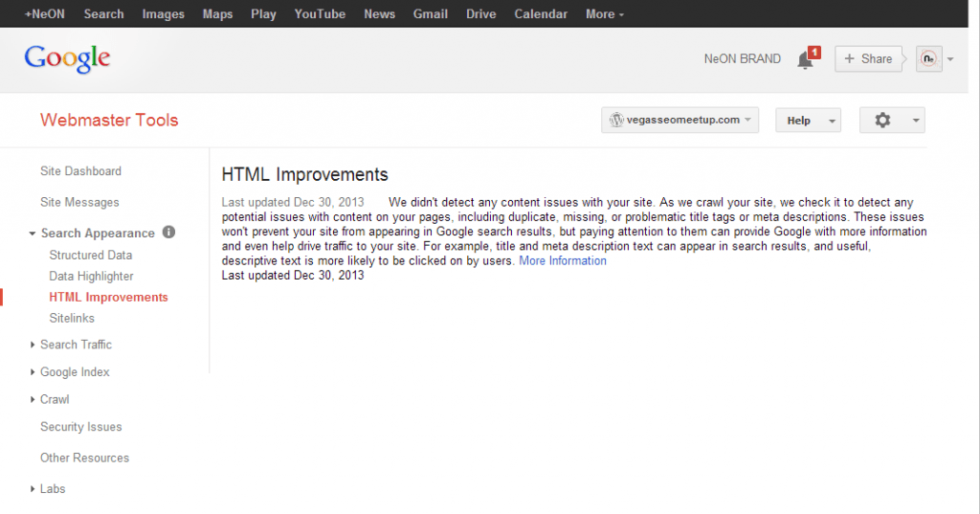The height and width of the screenshot is (514, 980).
Task: Click the Google logo
Action: (68, 58)
